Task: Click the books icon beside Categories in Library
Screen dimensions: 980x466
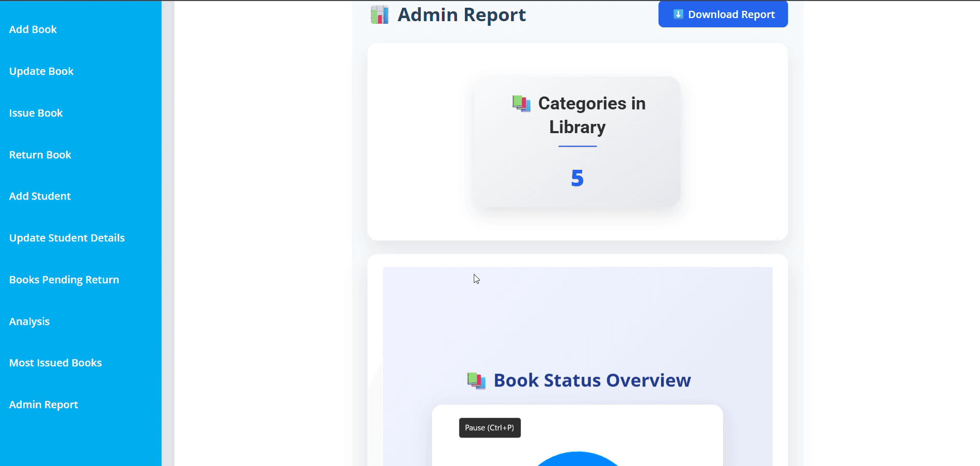Action: (521, 104)
